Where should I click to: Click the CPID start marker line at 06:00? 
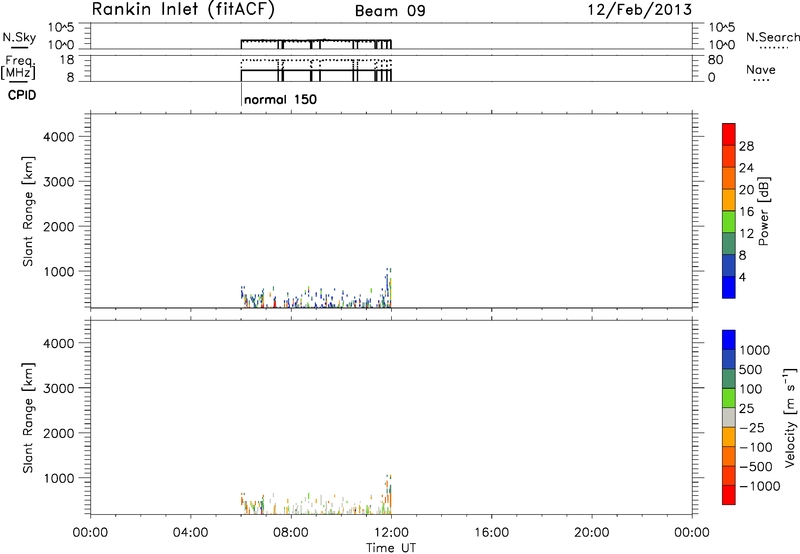click(x=241, y=95)
